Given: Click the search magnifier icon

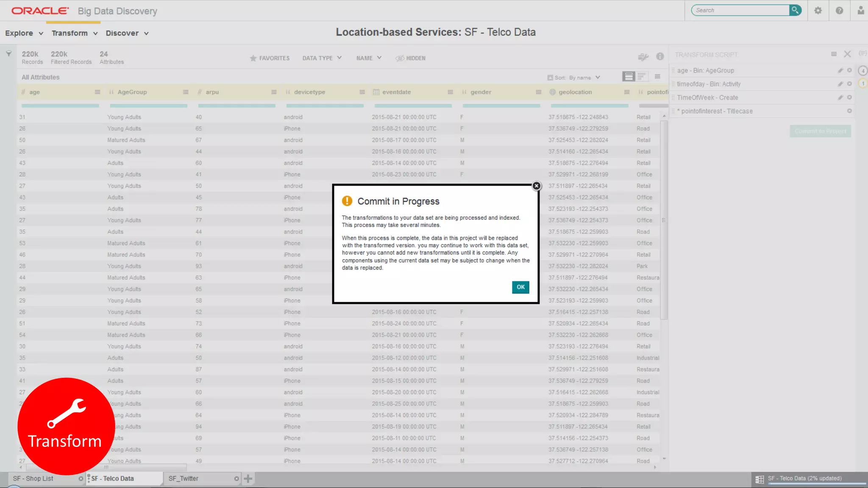Looking at the screenshot, I should pos(795,10).
